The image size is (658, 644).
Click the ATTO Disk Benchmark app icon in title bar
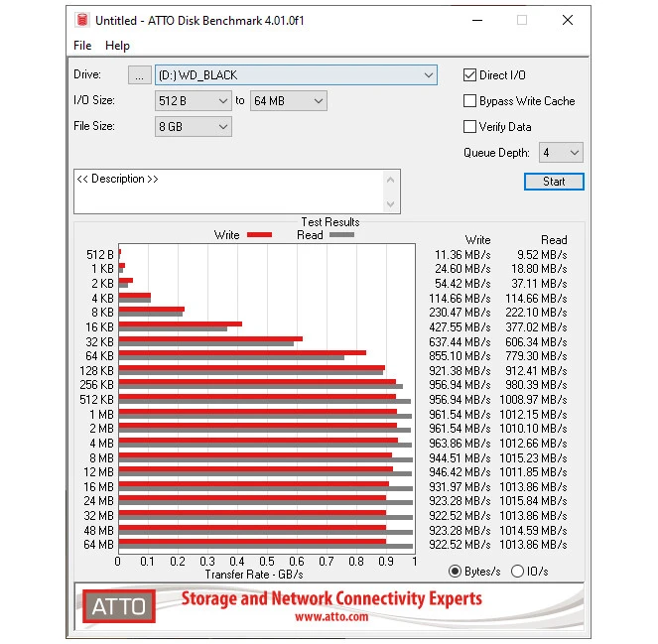[83, 20]
